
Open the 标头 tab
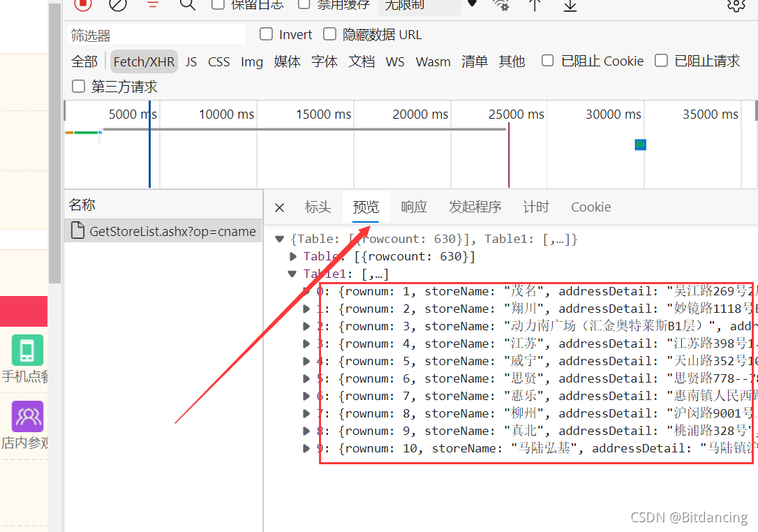tap(318, 207)
